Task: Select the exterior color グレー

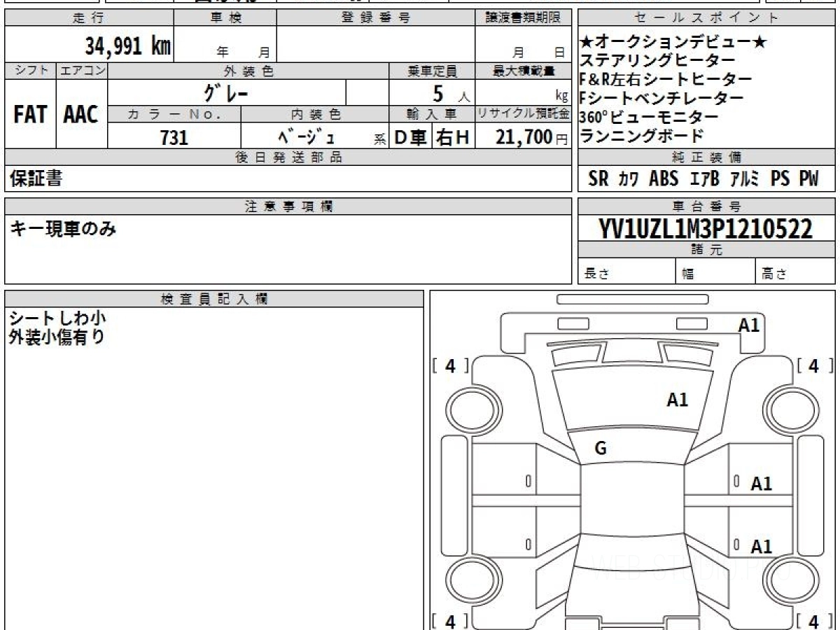Action: 227,92
